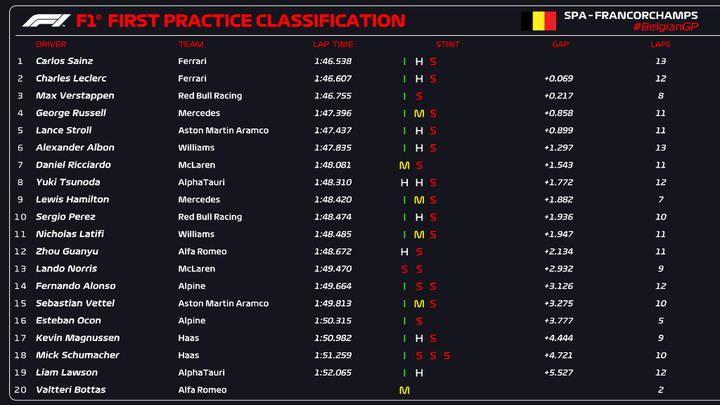Screen dimensions: 720x405
Task: Click Liam Lawson's hard tyre H icon
Action: [419, 373]
